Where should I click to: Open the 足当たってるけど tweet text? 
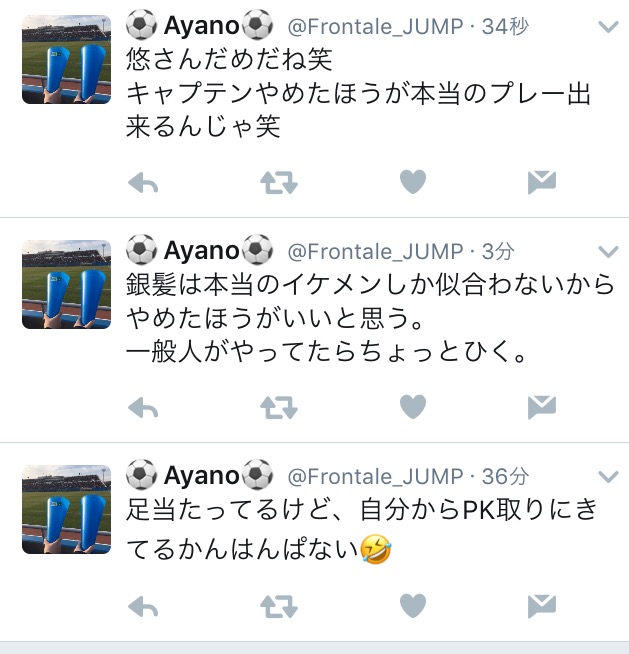[362, 529]
